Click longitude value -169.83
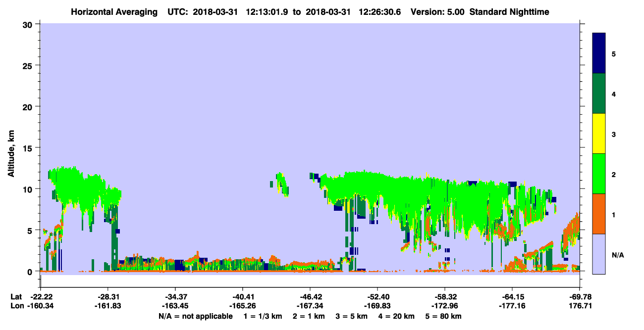Image resolution: width=644 pixels, height=330 pixels. [x=377, y=306]
